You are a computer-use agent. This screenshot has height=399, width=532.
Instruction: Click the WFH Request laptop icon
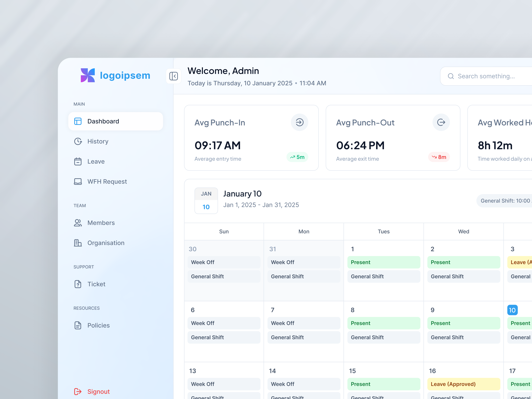pyautogui.click(x=78, y=182)
